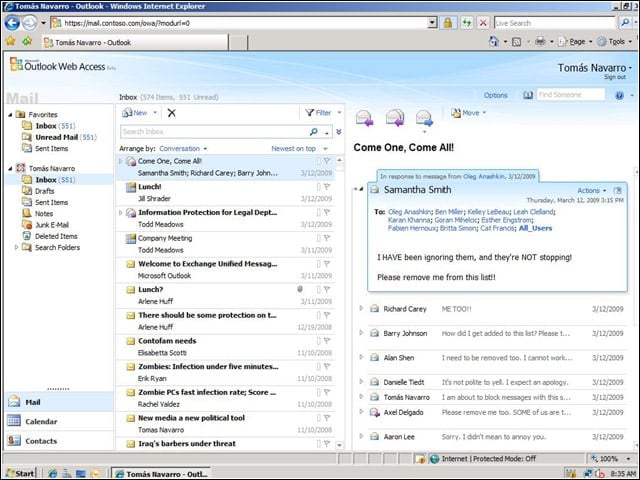This screenshot has width=640, height=480.
Task: Toggle the flag on Come One, Come All! conversation
Action: tap(327, 161)
